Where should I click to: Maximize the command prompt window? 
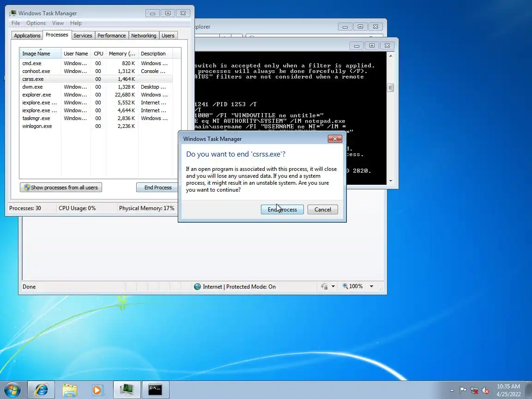[x=371, y=45]
